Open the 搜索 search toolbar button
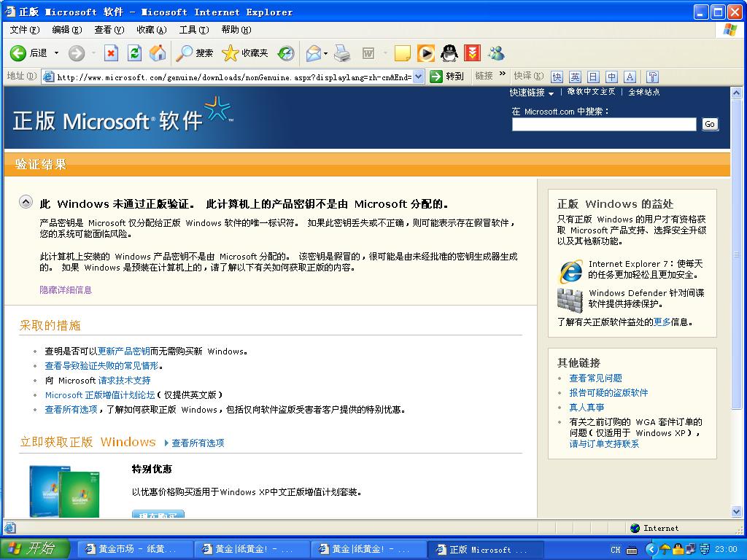 pos(194,52)
